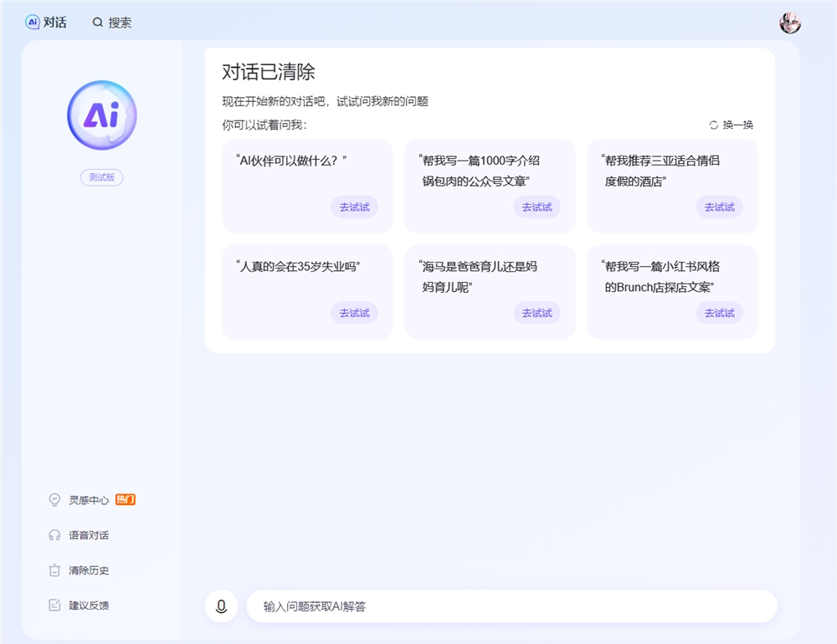Click the 热门 hot tag badge
Image resolution: width=837 pixels, height=644 pixels.
126,500
